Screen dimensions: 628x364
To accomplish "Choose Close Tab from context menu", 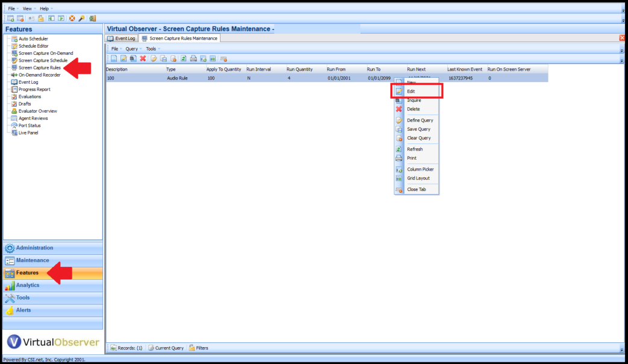I will [416, 189].
